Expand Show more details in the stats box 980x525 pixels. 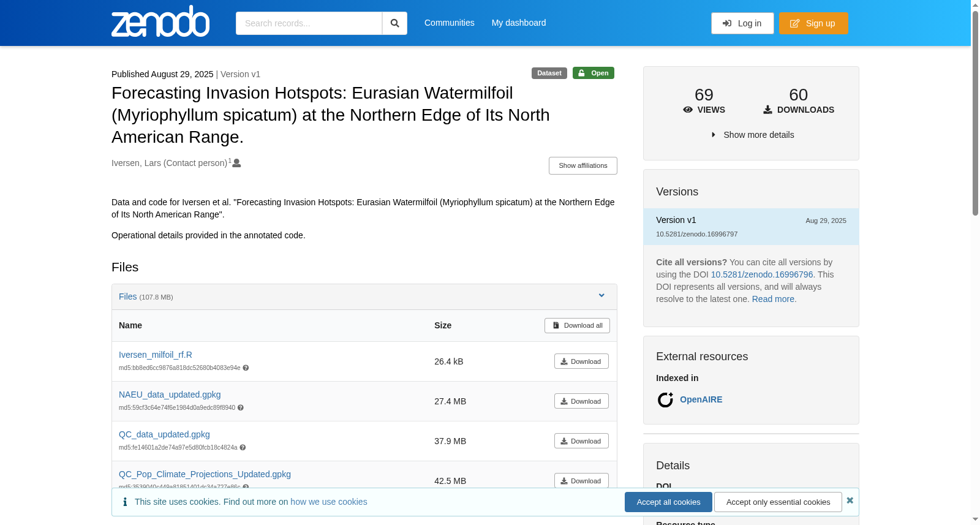coord(752,135)
